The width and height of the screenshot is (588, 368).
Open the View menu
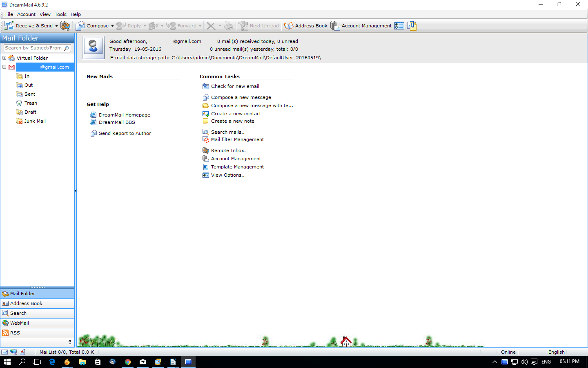point(45,14)
